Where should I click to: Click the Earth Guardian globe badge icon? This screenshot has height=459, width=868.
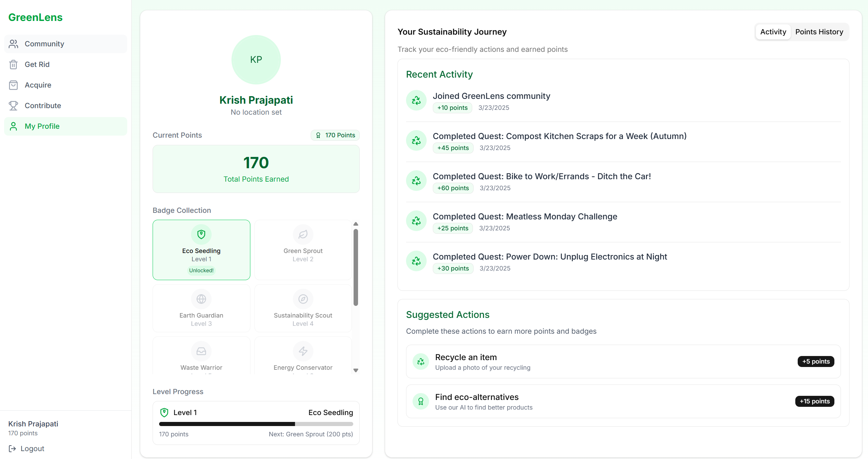(x=201, y=299)
